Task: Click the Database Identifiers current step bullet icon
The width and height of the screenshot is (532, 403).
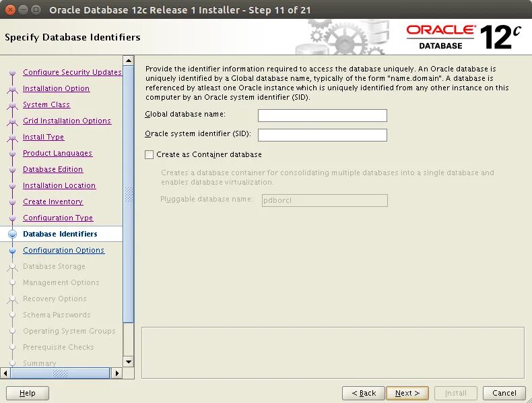Action: click(13, 234)
